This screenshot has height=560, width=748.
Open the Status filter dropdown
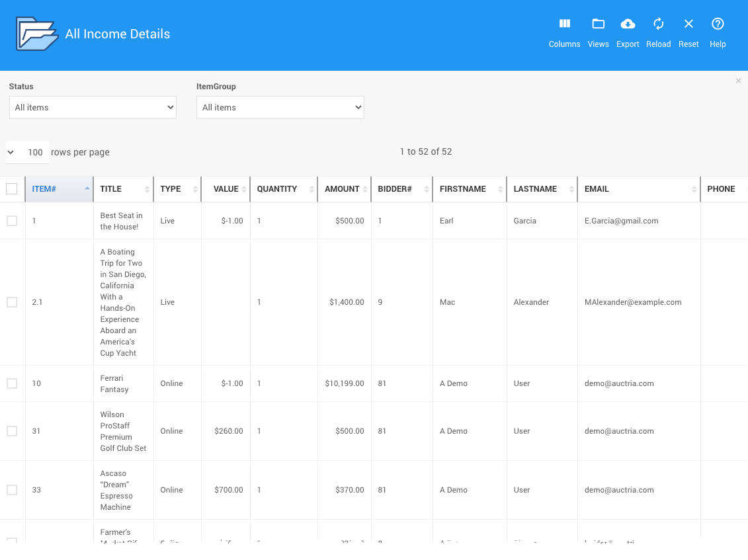(93, 108)
